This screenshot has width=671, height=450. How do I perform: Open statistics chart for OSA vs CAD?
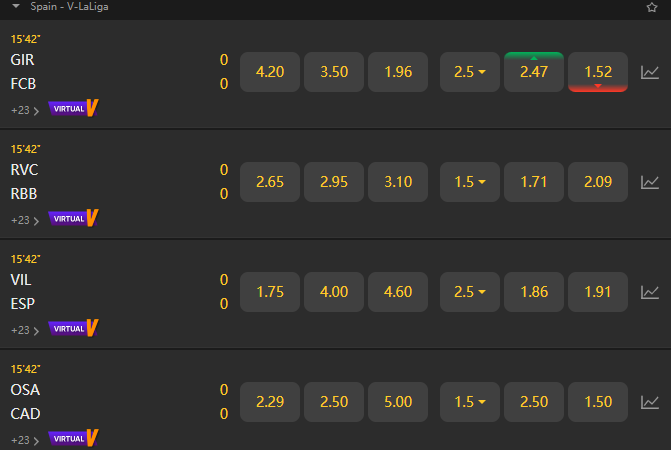coord(650,402)
